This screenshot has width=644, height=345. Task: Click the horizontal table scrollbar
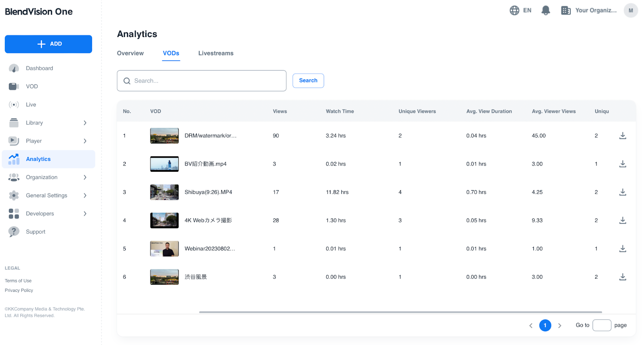(x=400, y=312)
